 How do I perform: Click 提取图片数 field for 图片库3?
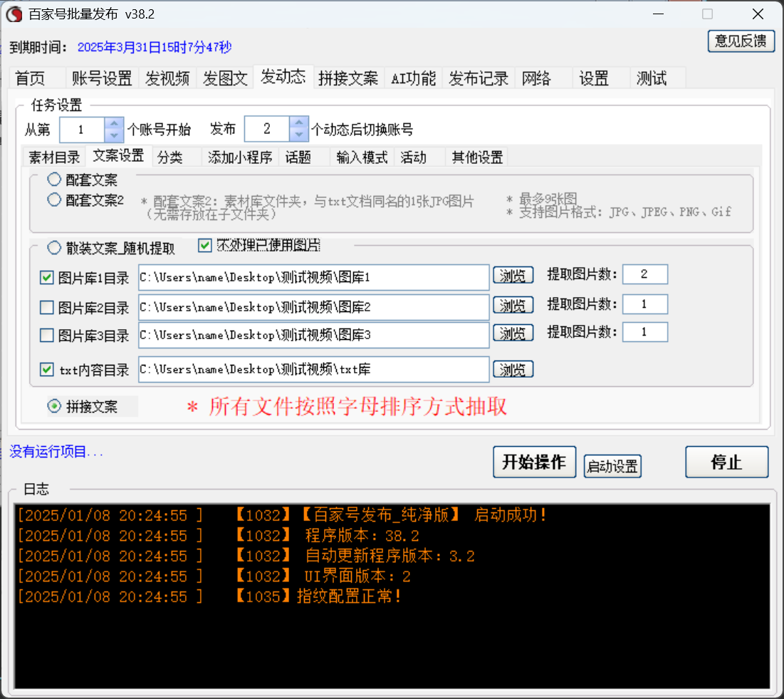point(645,332)
